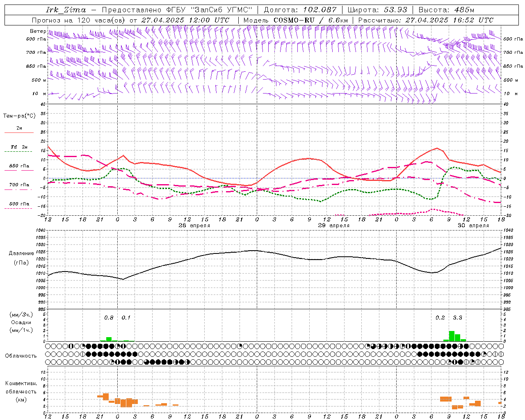Click the Долгота: 102.087 value

pyautogui.click(x=300, y=10)
